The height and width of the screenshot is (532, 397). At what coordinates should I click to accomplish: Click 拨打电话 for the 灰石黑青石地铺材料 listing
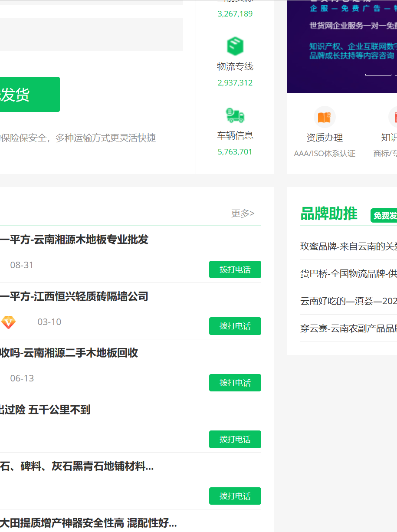(x=235, y=496)
